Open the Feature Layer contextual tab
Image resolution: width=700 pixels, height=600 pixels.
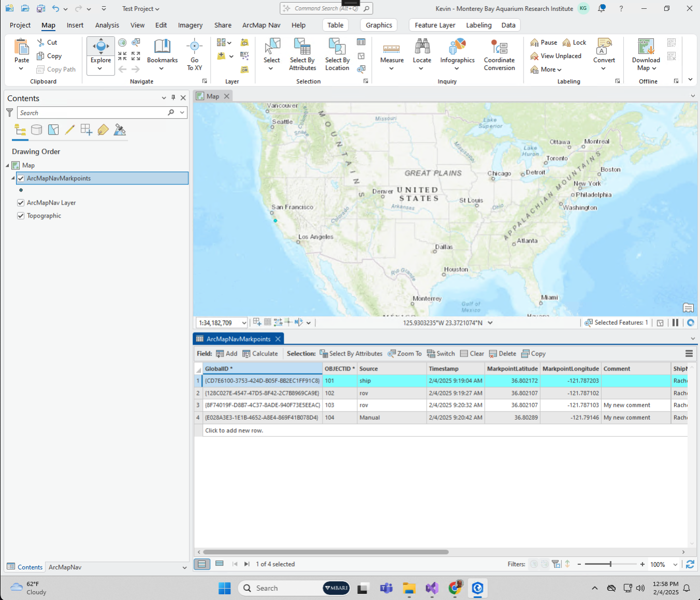(434, 25)
